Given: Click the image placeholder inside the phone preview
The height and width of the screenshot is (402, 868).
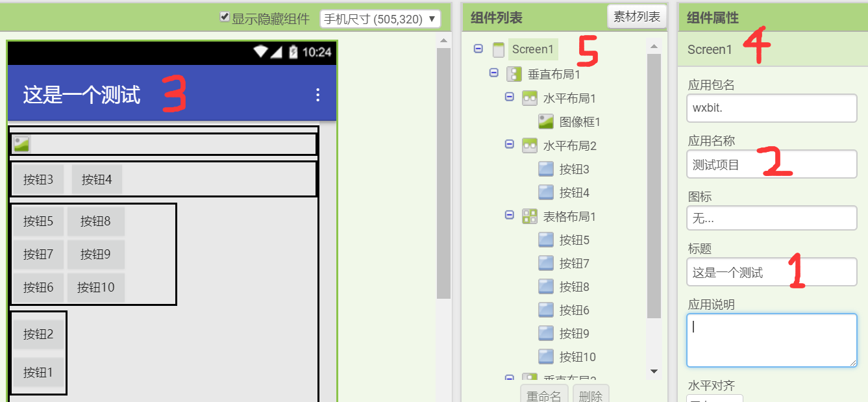Looking at the screenshot, I should tap(20, 143).
